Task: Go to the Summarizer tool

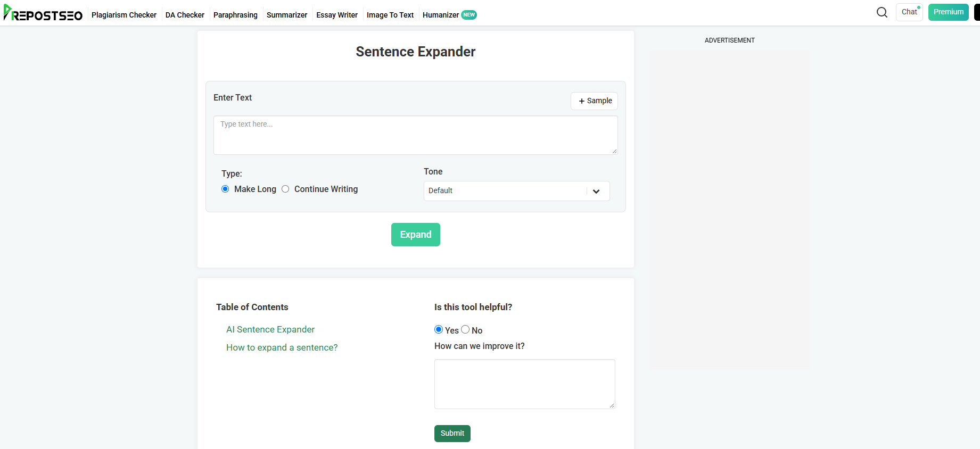Action: pos(287,15)
